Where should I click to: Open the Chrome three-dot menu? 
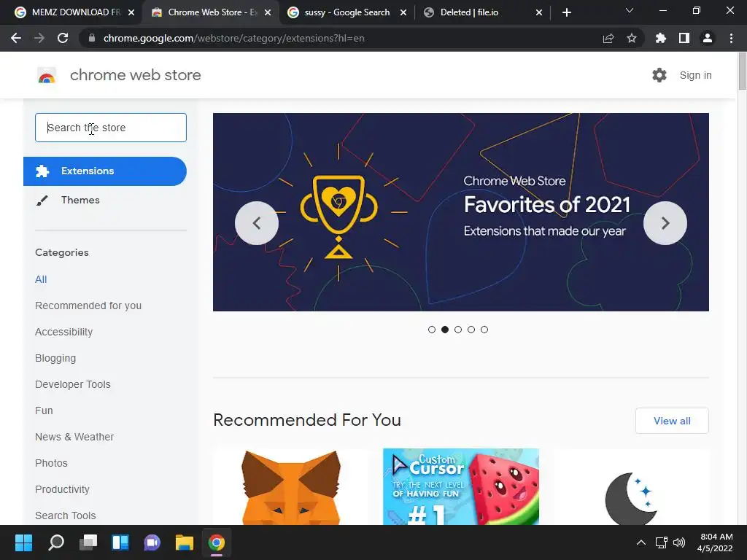[731, 38]
